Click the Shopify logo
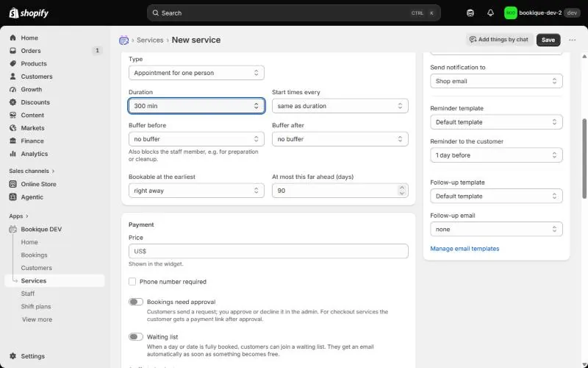 pyautogui.click(x=29, y=13)
